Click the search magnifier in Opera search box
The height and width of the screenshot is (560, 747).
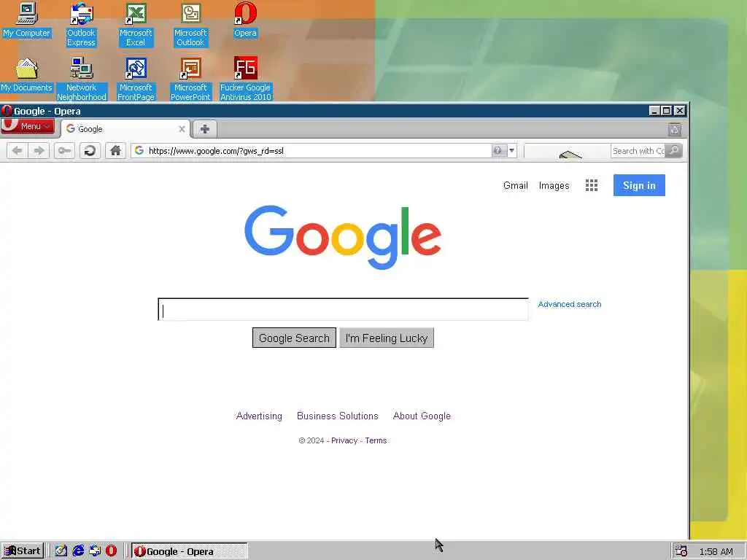click(673, 151)
